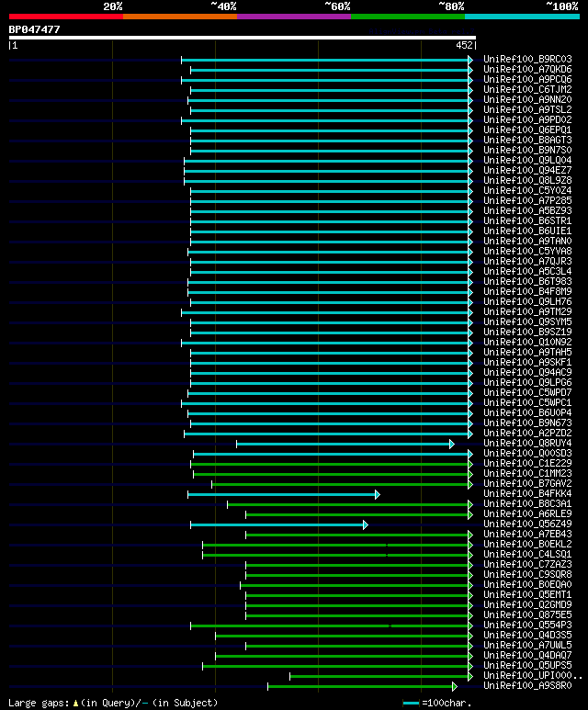Click the UniRef100_Q554P3 label
Viewport: 588px width, 710px height.
(527, 625)
